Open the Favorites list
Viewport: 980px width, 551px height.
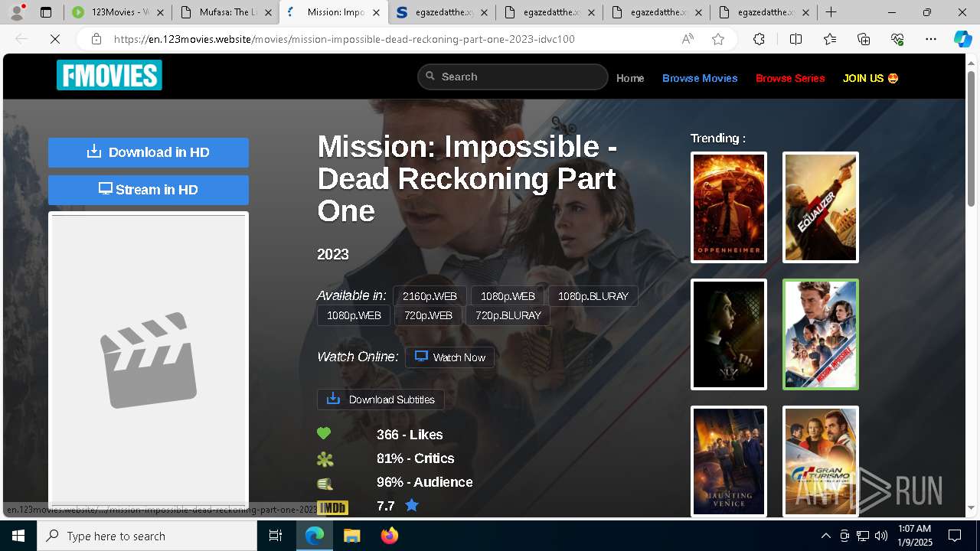tap(830, 39)
